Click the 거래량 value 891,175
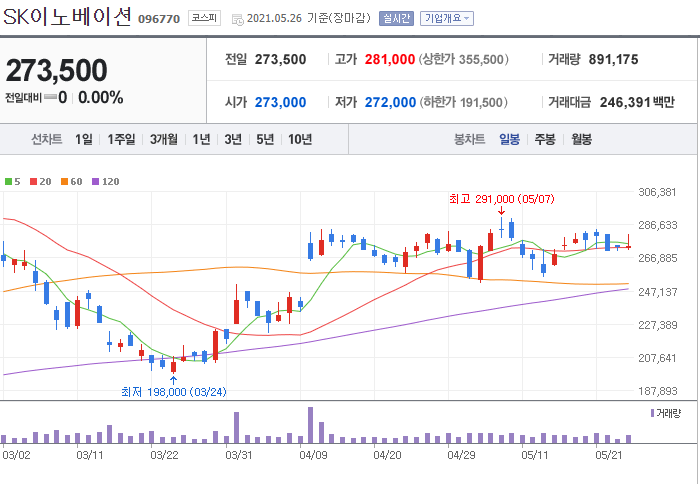 pos(613,59)
